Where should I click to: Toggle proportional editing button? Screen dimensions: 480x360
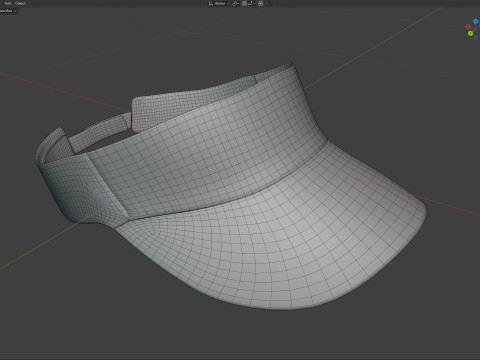click(260, 4)
